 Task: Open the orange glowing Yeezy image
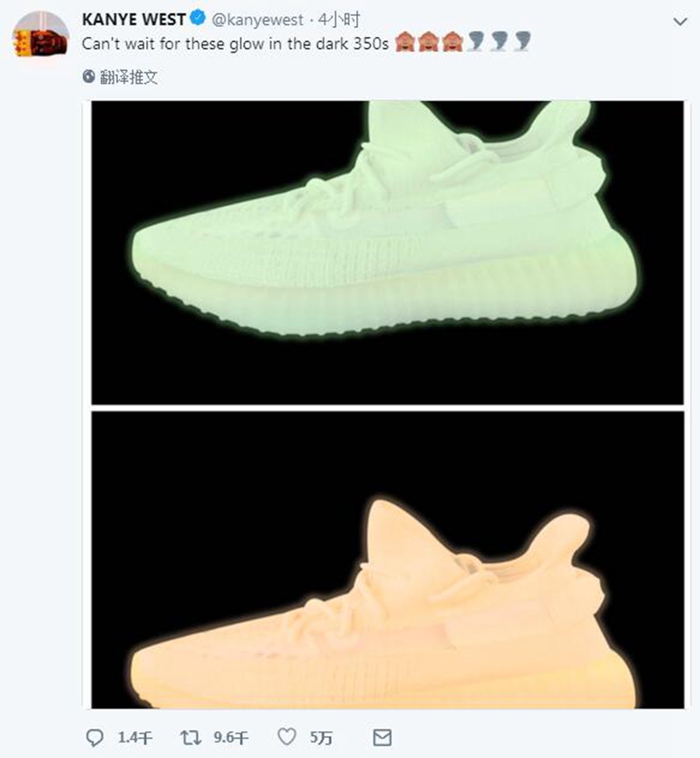click(x=388, y=560)
